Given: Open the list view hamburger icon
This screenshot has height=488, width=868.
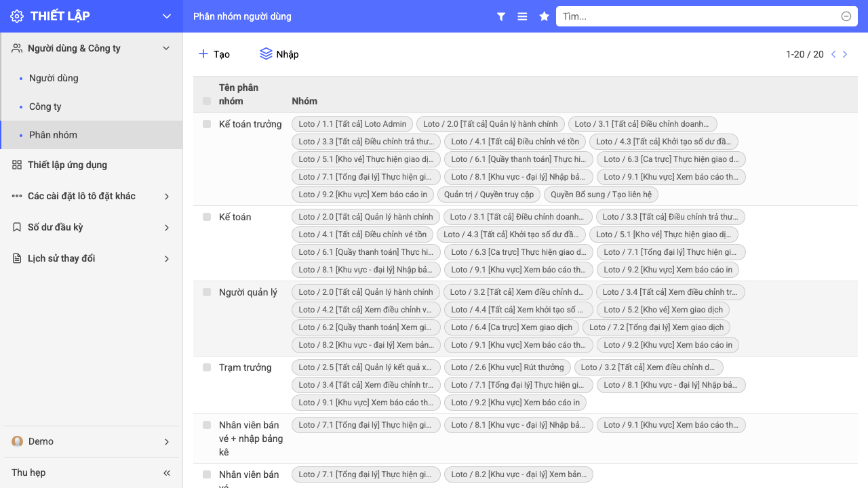Looking at the screenshot, I should tap(522, 16).
